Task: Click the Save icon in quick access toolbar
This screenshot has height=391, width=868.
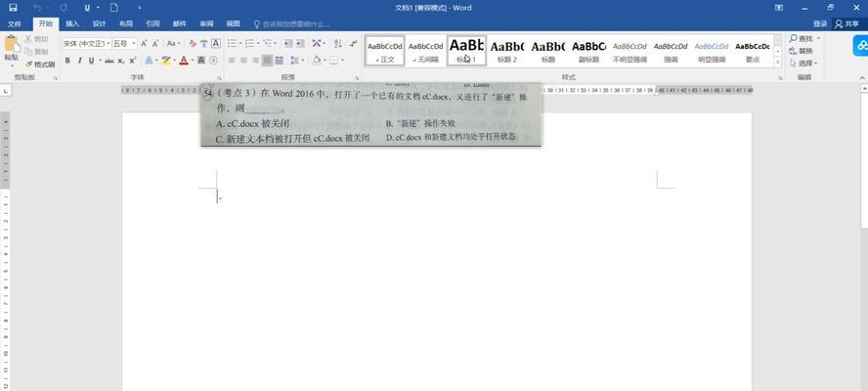Action: tap(13, 8)
